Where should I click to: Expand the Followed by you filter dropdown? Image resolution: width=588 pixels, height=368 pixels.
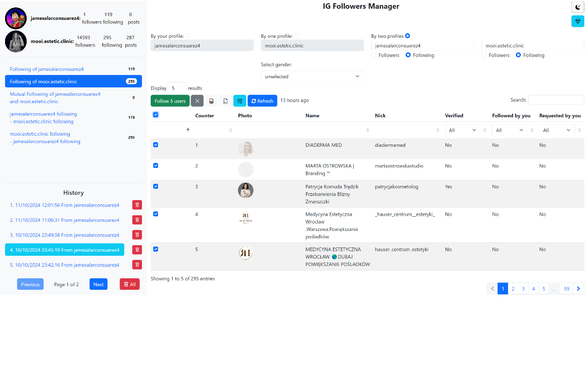(509, 130)
